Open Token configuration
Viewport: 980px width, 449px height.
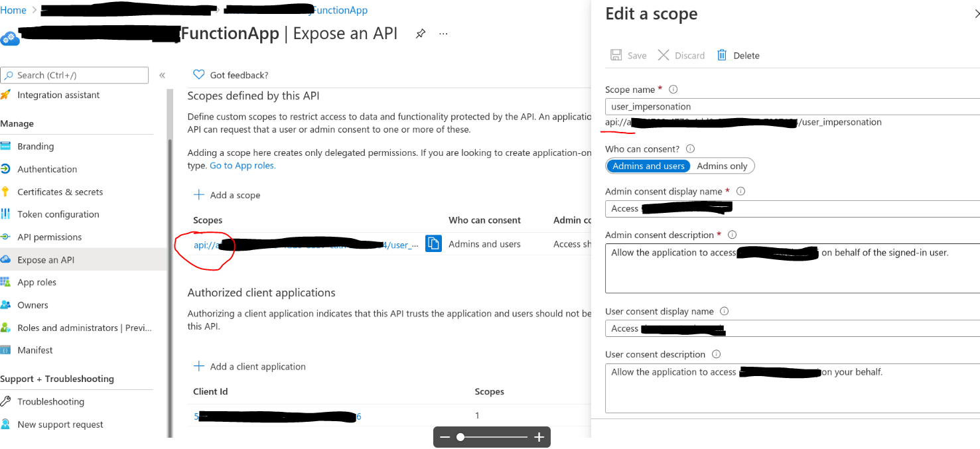coord(58,214)
